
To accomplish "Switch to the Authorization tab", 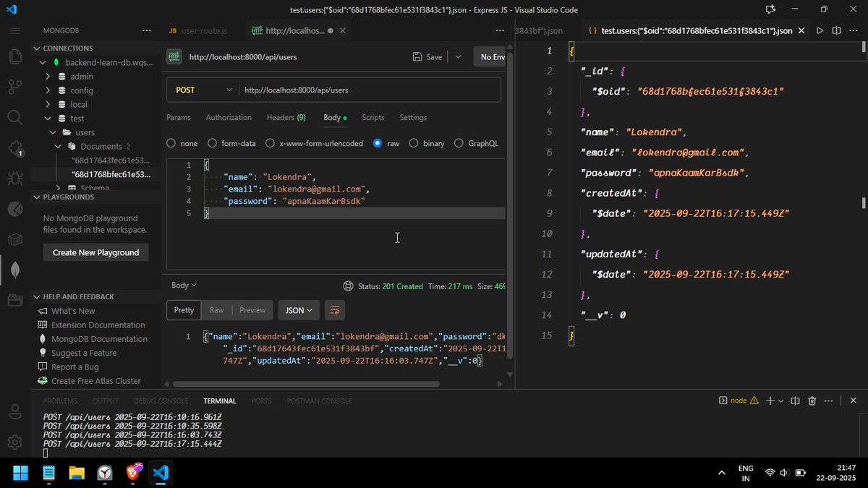I will coord(229,117).
